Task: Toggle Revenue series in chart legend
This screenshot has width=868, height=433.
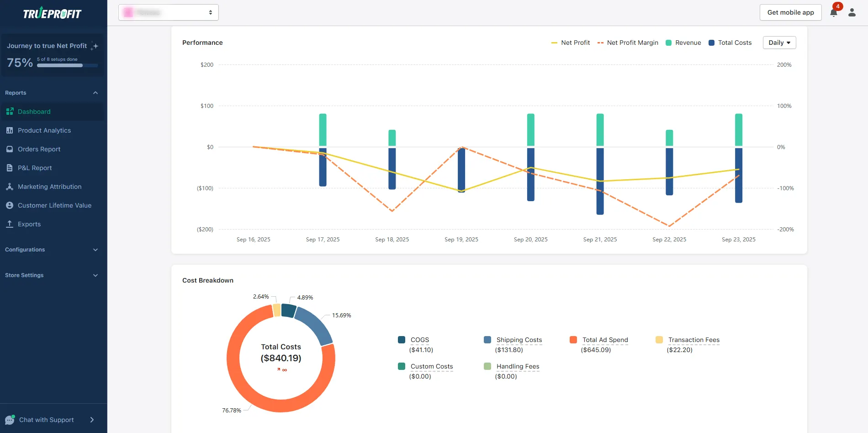Action: tap(683, 43)
